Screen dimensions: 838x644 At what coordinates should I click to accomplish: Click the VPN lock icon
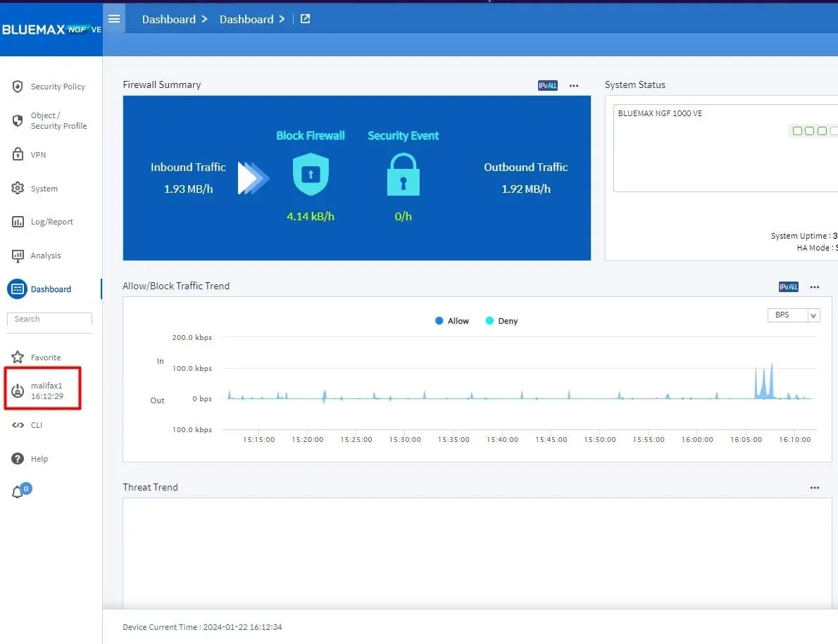click(x=18, y=154)
